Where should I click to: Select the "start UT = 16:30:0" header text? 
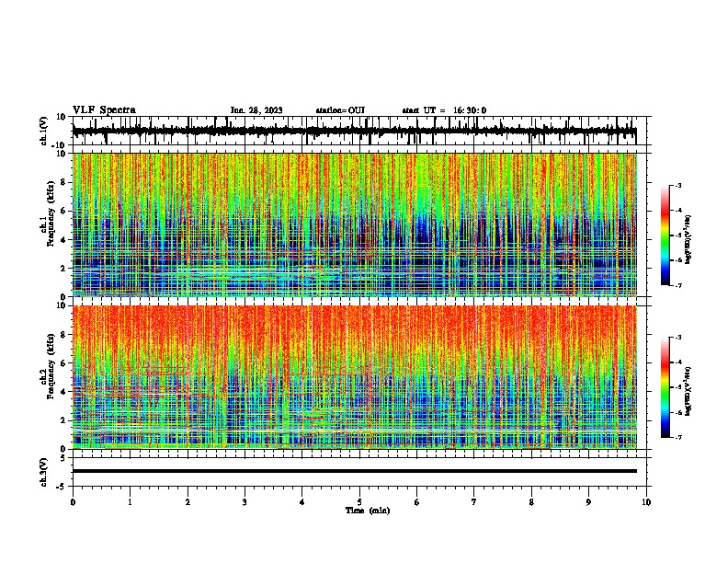pos(444,110)
